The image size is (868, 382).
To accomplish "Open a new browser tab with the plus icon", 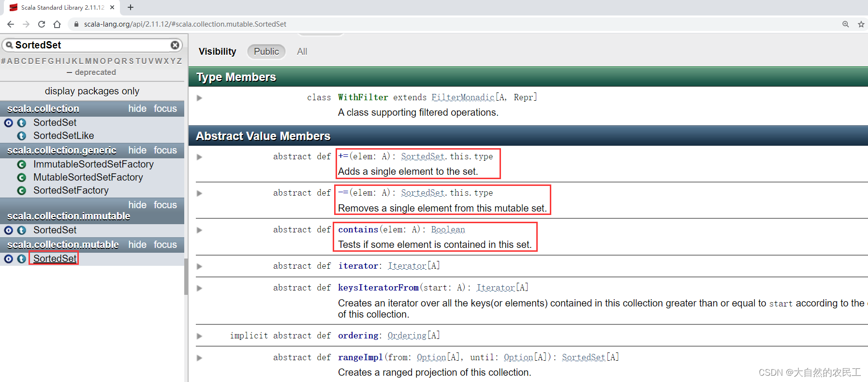I will tap(131, 7).
